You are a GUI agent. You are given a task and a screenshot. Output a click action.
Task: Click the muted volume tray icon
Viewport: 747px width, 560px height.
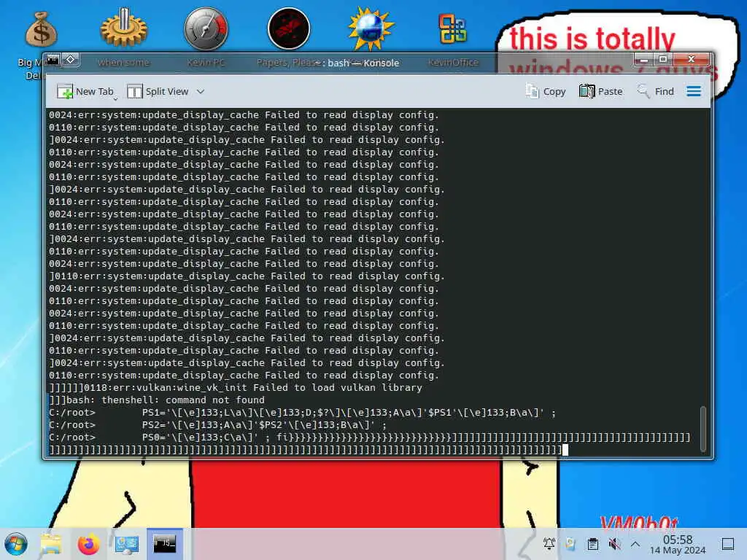(x=614, y=543)
